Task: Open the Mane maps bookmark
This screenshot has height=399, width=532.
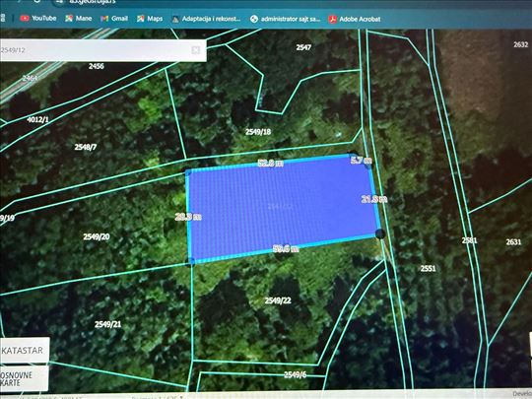Action: 79,19
